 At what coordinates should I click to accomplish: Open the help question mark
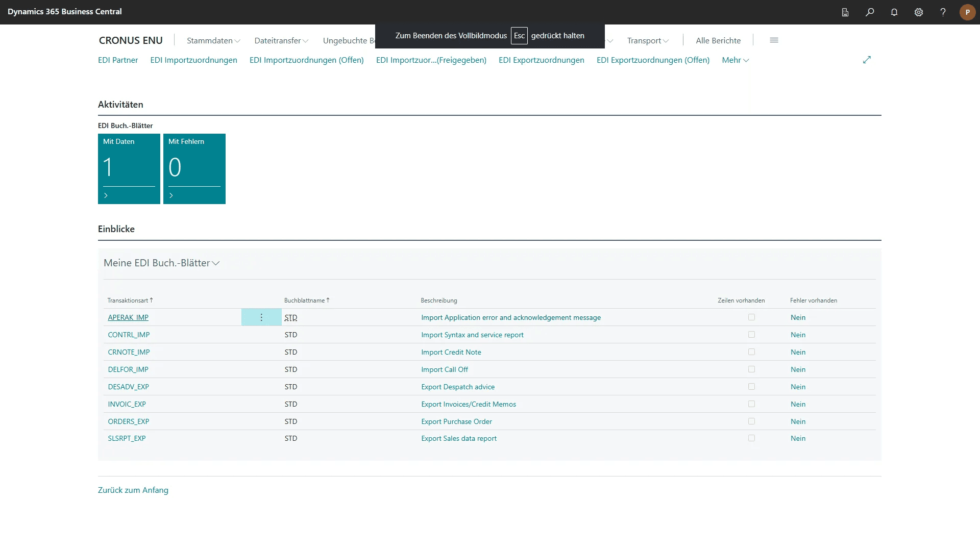tap(943, 12)
